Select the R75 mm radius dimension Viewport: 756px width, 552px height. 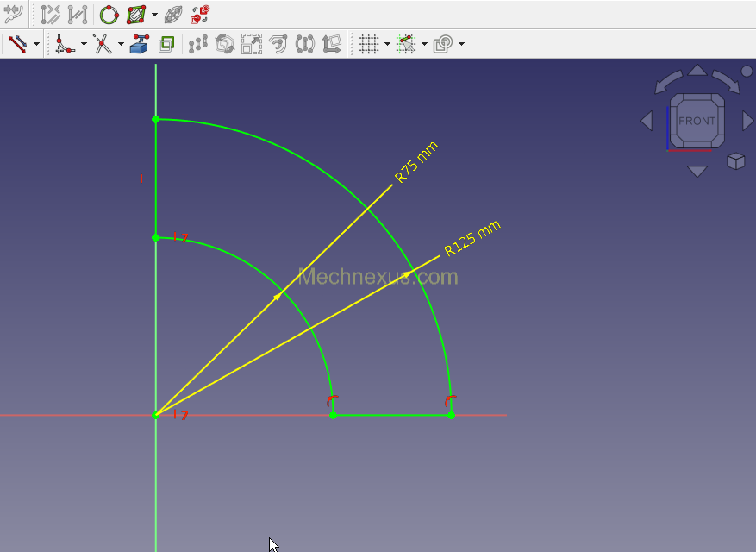pyautogui.click(x=416, y=161)
